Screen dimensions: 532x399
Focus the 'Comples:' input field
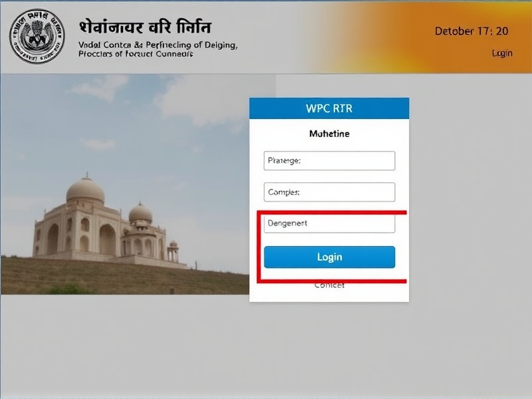329,192
